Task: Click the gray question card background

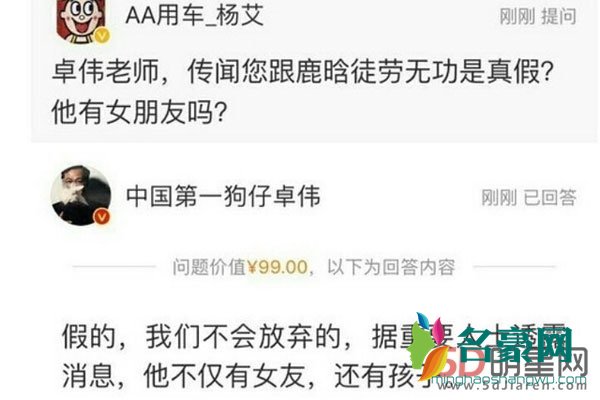Action: [314, 71]
